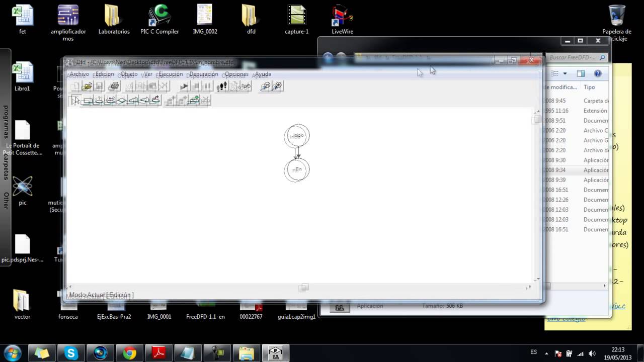Open the Edicion menu

click(105, 74)
